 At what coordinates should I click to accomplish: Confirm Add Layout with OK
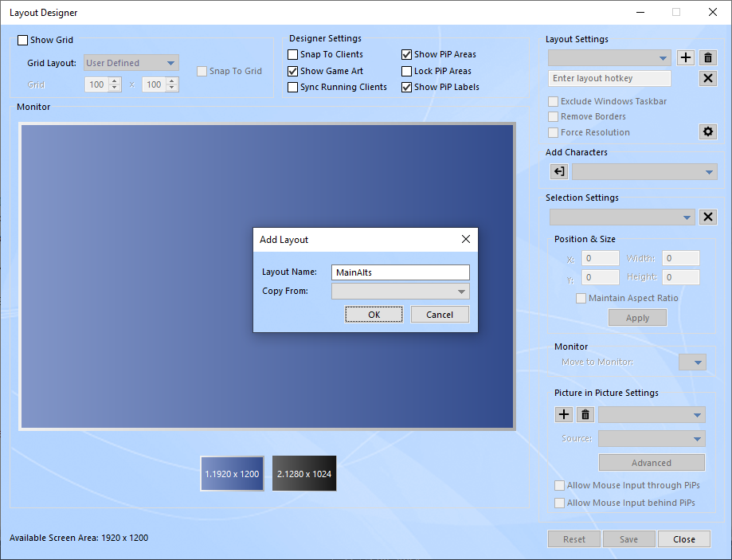pyautogui.click(x=374, y=315)
